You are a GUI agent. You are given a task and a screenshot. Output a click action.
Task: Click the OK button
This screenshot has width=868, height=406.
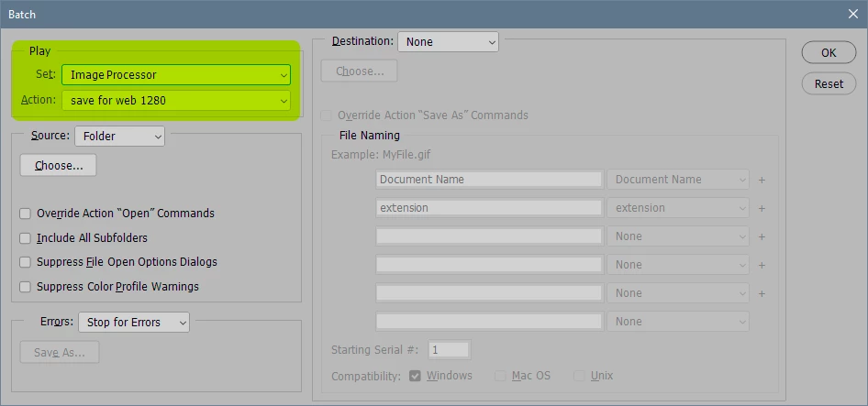point(829,53)
